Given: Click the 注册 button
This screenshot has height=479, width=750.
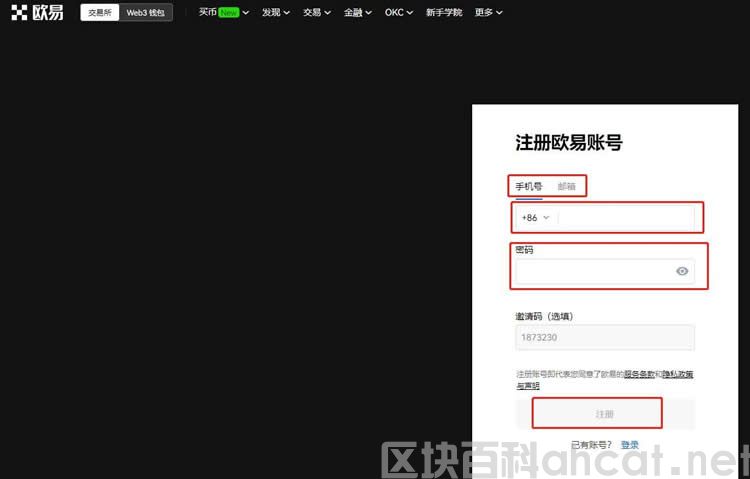Looking at the screenshot, I should coord(605,414).
